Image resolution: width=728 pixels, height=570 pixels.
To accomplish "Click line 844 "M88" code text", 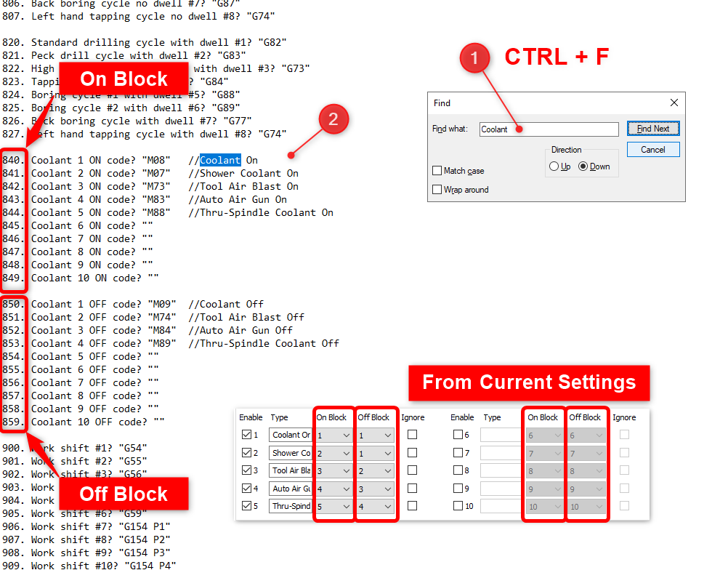I will pos(156,212).
